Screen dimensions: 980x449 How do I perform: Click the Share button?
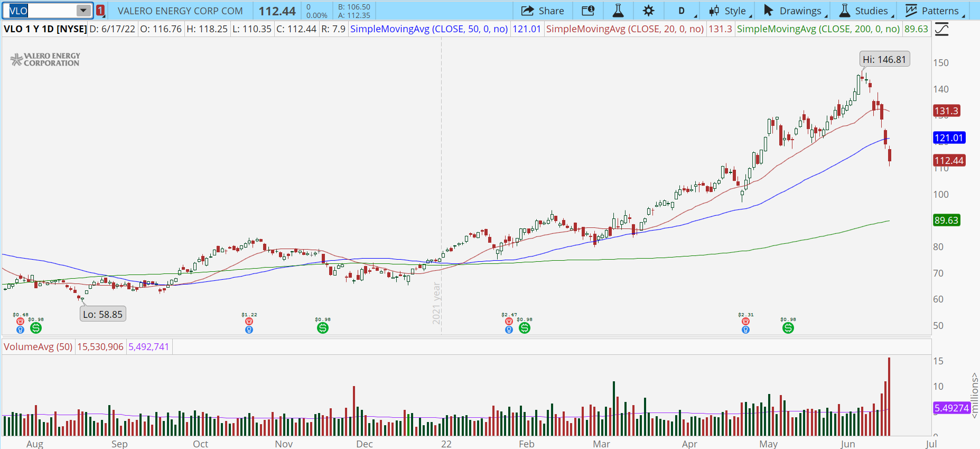tap(543, 11)
